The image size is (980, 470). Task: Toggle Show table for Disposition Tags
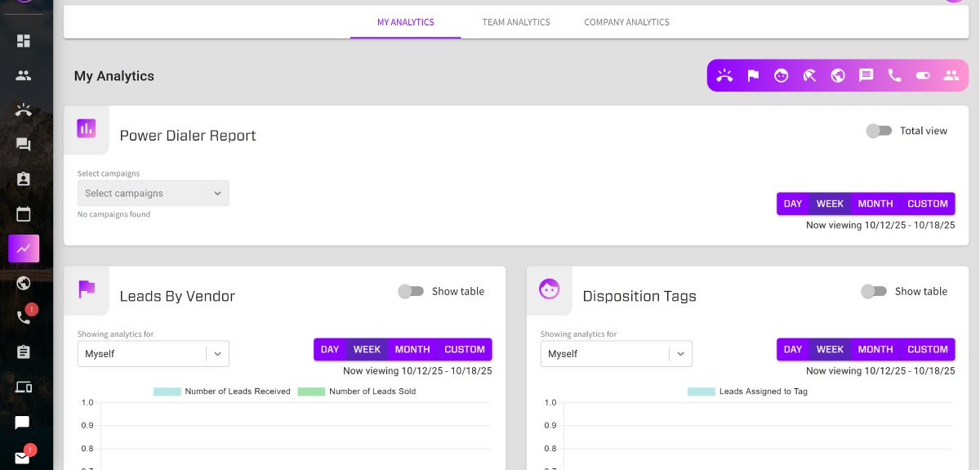[x=874, y=291]
